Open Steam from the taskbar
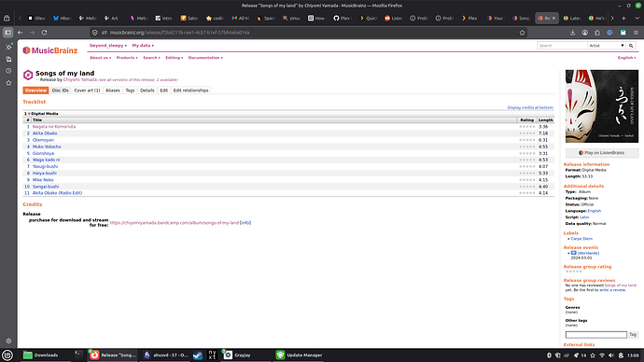Screen dimensions: 644x362 tap(198, 355)
